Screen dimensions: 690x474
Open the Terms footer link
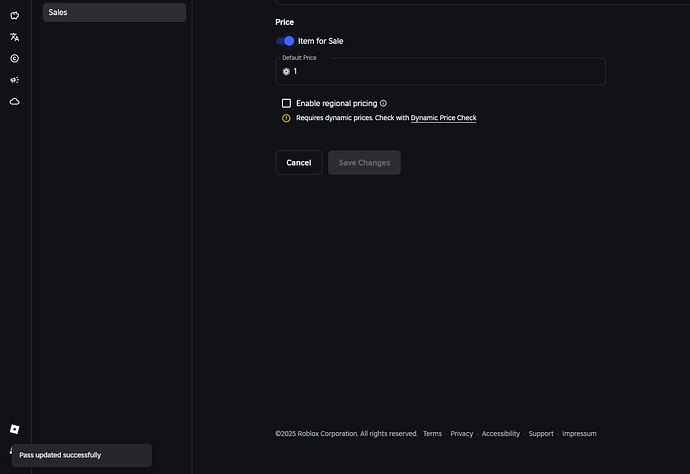click(432, 434)
